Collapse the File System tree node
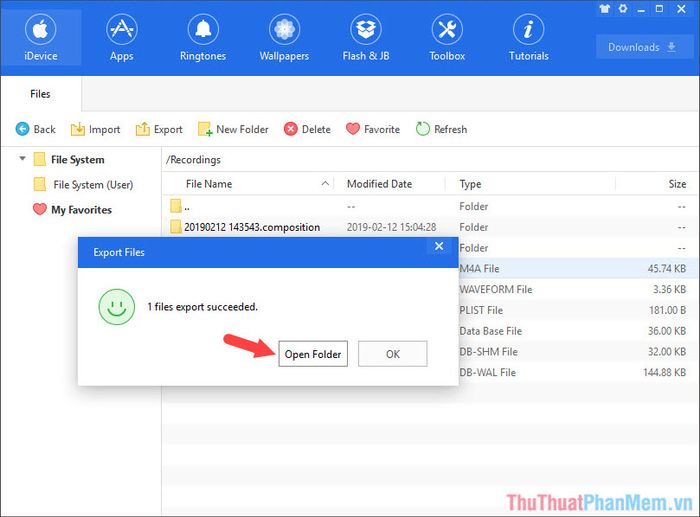The height and width of the screenshot is (517, 700). [x=22, y=158]
